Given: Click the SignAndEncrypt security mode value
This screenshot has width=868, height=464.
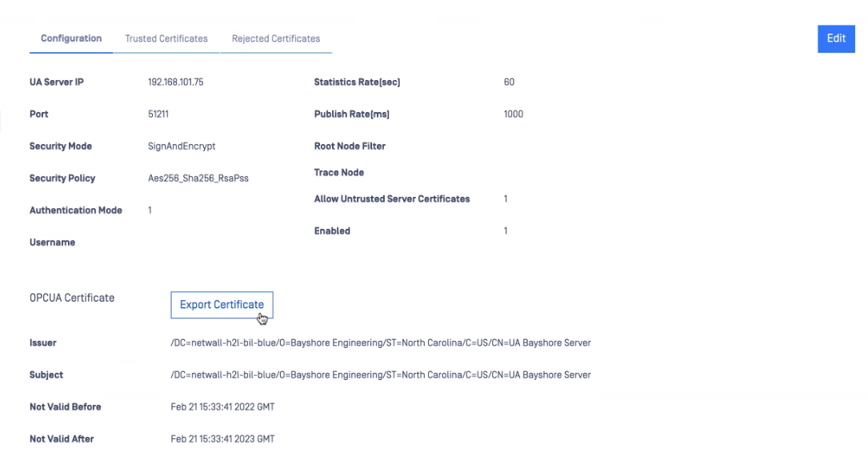Looking at the screenshot, I should (x=182, y=146).
